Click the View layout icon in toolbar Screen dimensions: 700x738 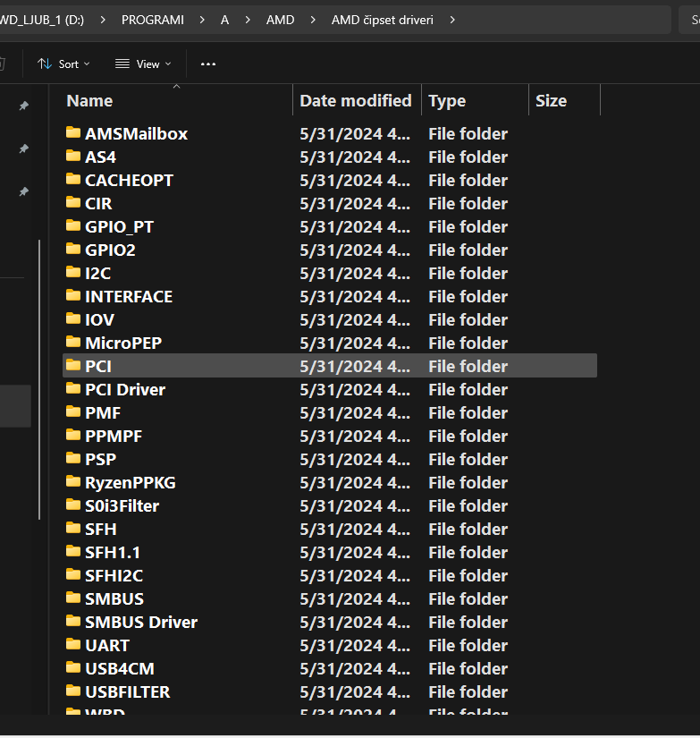(122, 64)
